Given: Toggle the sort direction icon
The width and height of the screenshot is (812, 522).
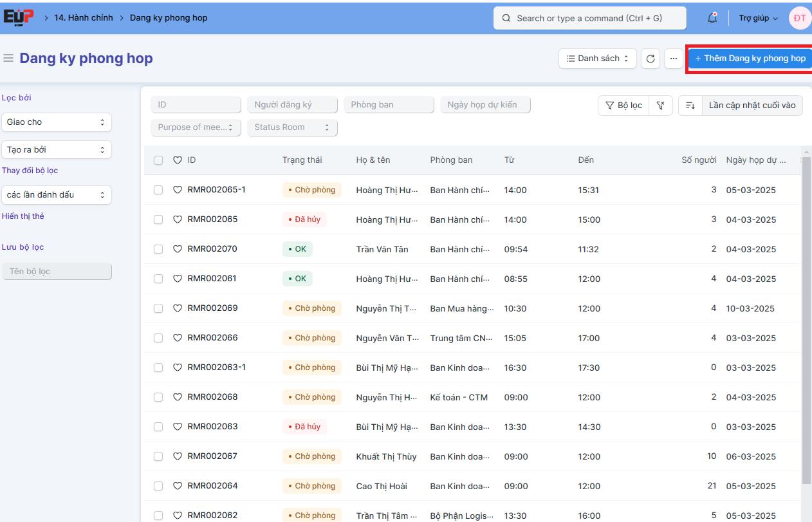Looking at the screenshot, I should click(690, 106).
